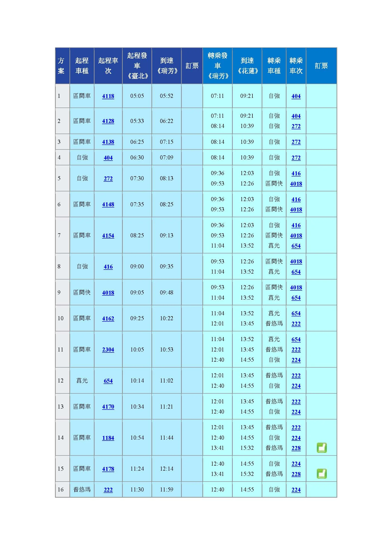392x554 pixels.
Task: Open details for departing train 4118
Action: [108, 96]
